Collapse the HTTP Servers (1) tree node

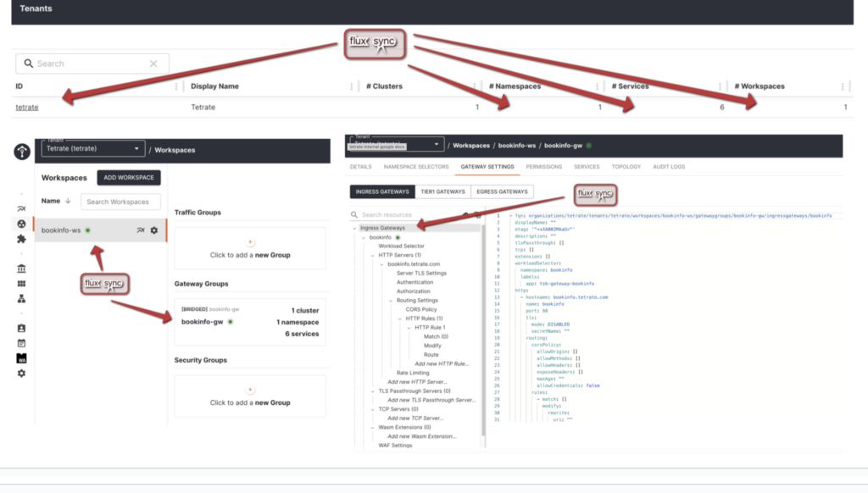pyautogui.click(x=374, y=255)
